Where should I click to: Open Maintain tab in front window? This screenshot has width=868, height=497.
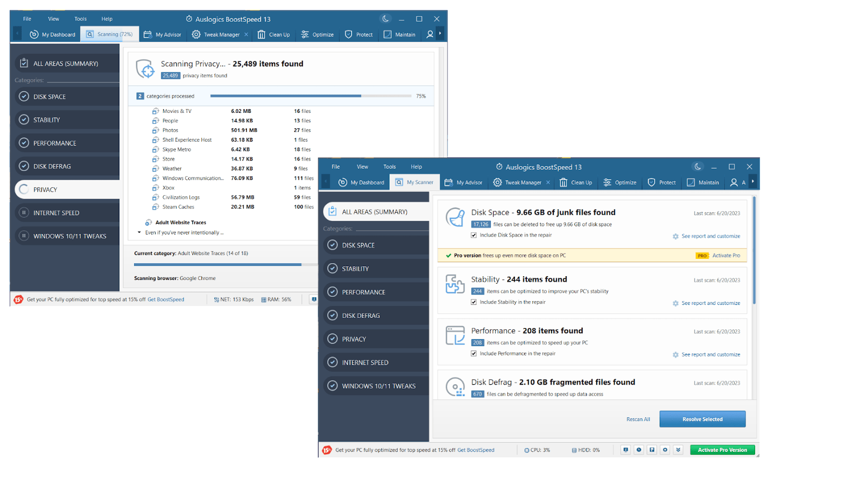pos(703,182)
